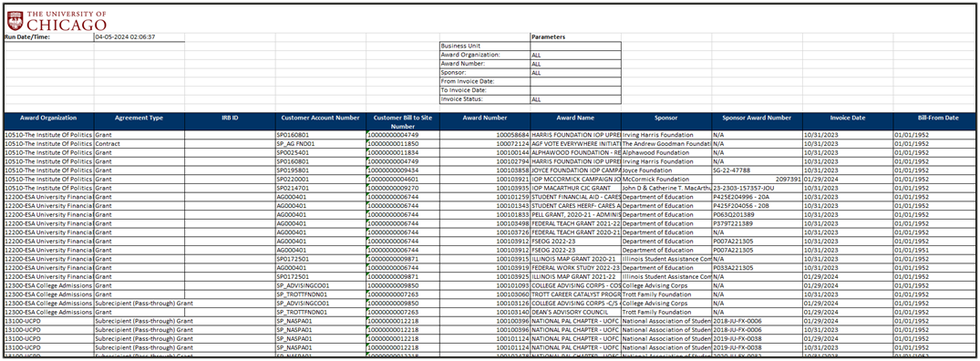Image resolution: width=980 pixels, height=361 pixels.
Task: Select the Agreement Type column header
Action: pyautogui.click(x=139, y=118)
